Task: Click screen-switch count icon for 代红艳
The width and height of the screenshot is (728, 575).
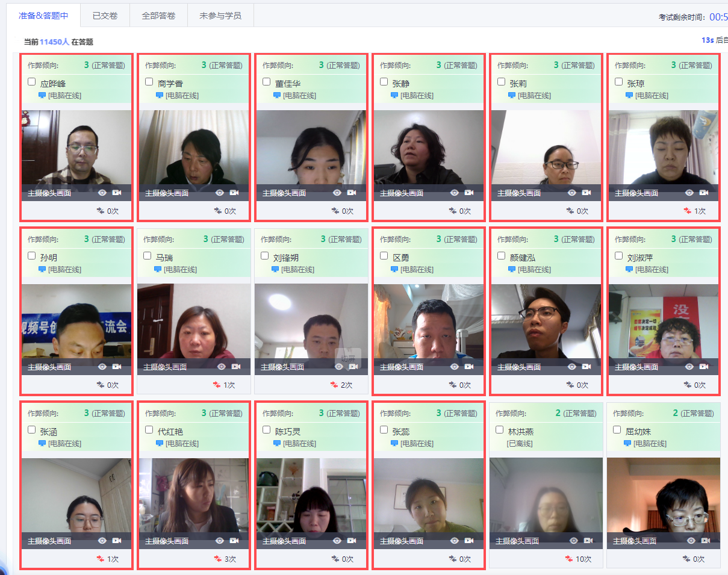Action: click(x=218, y=559)
